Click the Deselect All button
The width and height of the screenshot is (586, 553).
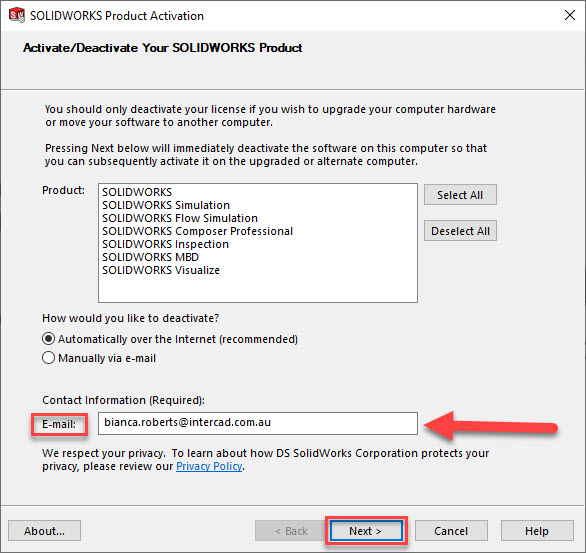[x=460, y=231]
